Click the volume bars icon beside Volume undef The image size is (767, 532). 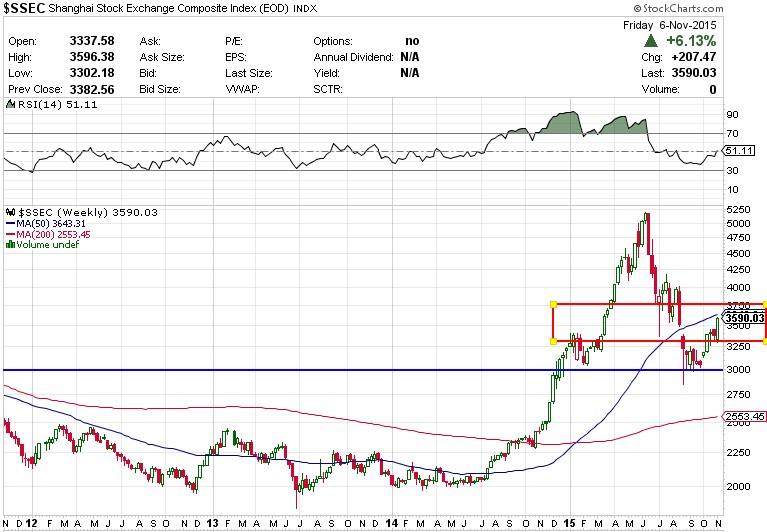coord(10,244)
